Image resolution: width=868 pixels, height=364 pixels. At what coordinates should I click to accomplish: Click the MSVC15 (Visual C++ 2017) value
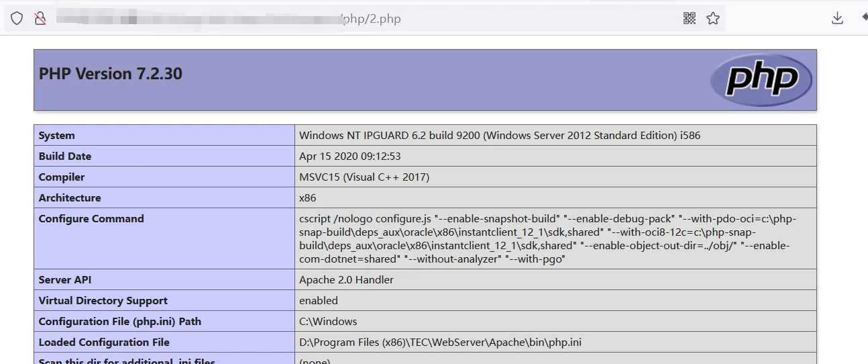[364, 177]
